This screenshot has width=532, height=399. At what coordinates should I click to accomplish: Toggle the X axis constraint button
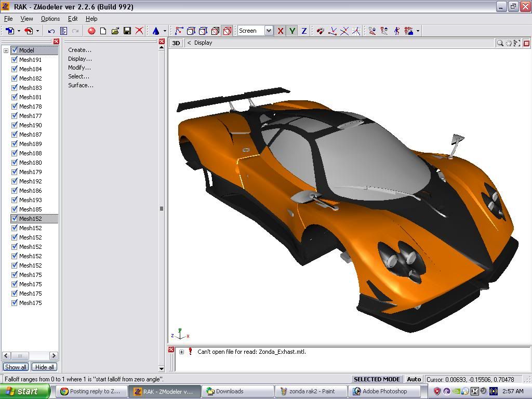point(281,31)
